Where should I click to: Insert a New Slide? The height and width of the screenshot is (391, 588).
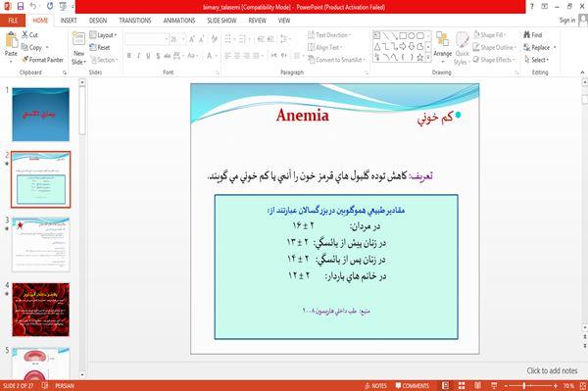tap(78, 49)
